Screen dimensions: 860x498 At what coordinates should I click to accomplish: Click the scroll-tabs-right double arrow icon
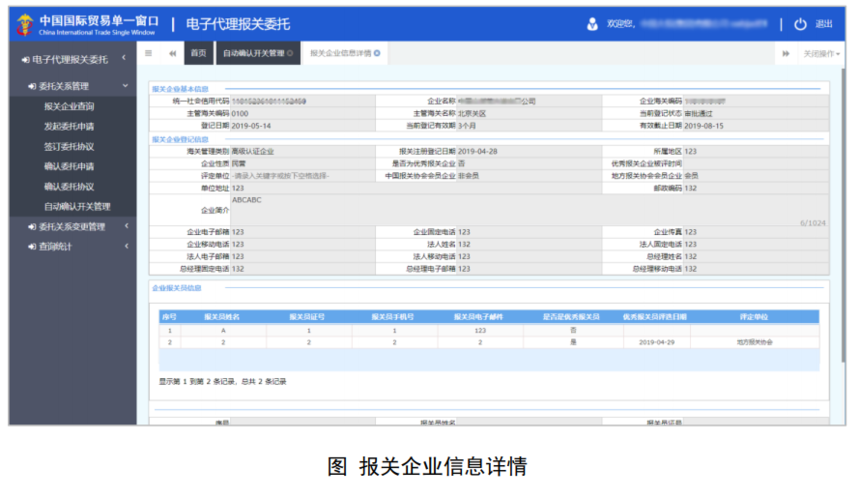point(784,53)
